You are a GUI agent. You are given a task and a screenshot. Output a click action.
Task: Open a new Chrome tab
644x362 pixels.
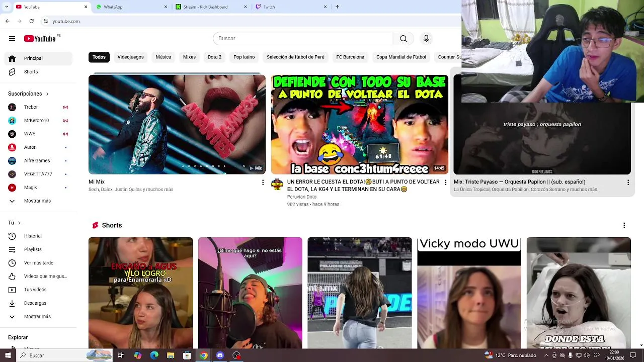337,7
